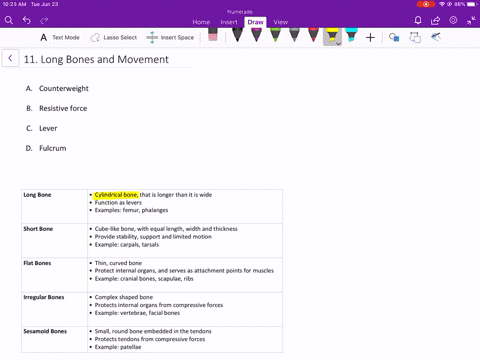480x360 pixels.
Task: Click the Short Bone table cell
Action: (54, 241)
